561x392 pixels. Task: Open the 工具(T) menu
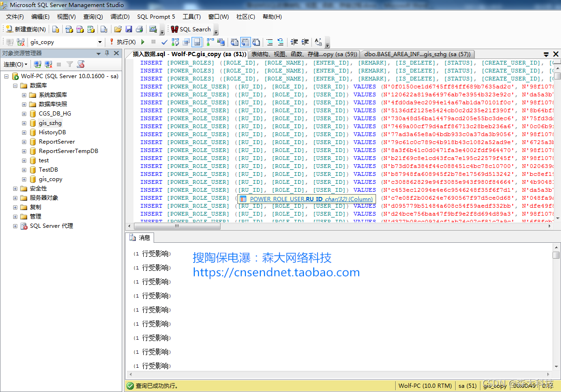tap(192, 17)
